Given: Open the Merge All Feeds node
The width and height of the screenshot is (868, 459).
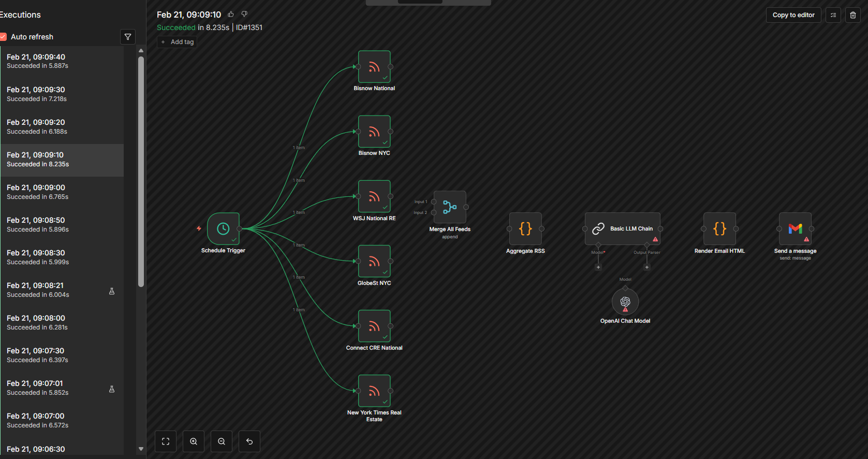Looking at the screenshot, I should tap(450, 207).
